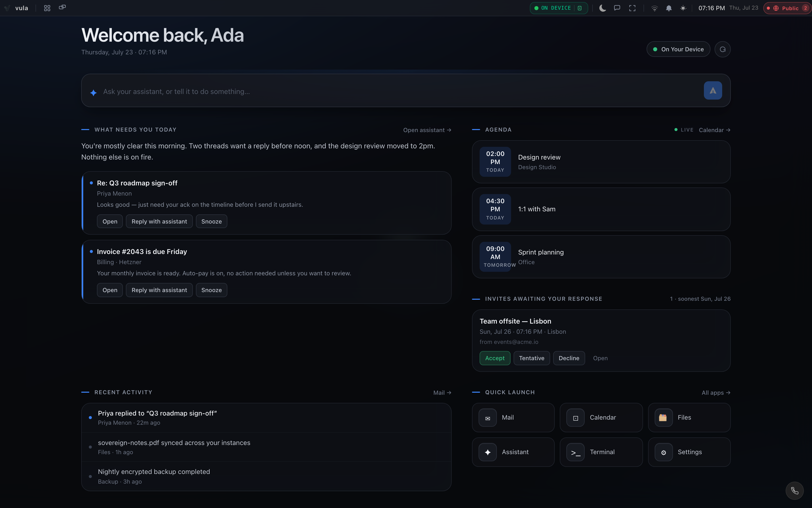
Task: Launch Assistant from Quick Launch
Action: (x=513, y=452)
